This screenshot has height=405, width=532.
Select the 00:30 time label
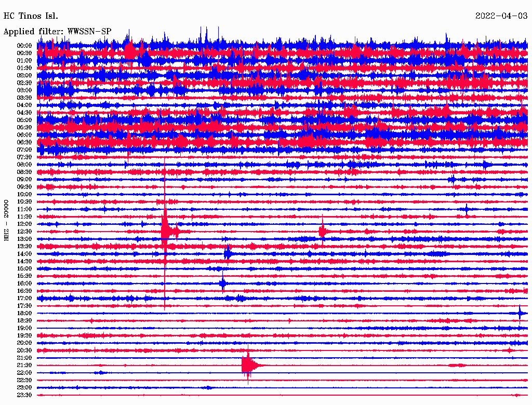point(24,53)
